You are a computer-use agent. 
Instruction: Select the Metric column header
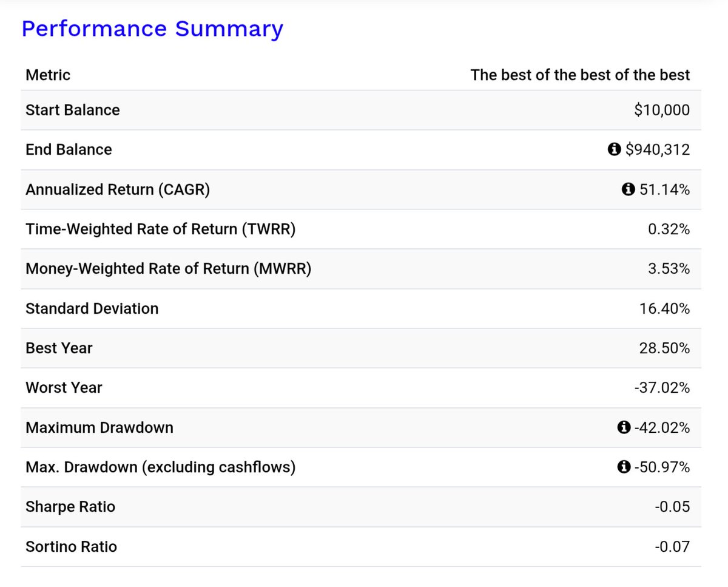tap(48, 75)
